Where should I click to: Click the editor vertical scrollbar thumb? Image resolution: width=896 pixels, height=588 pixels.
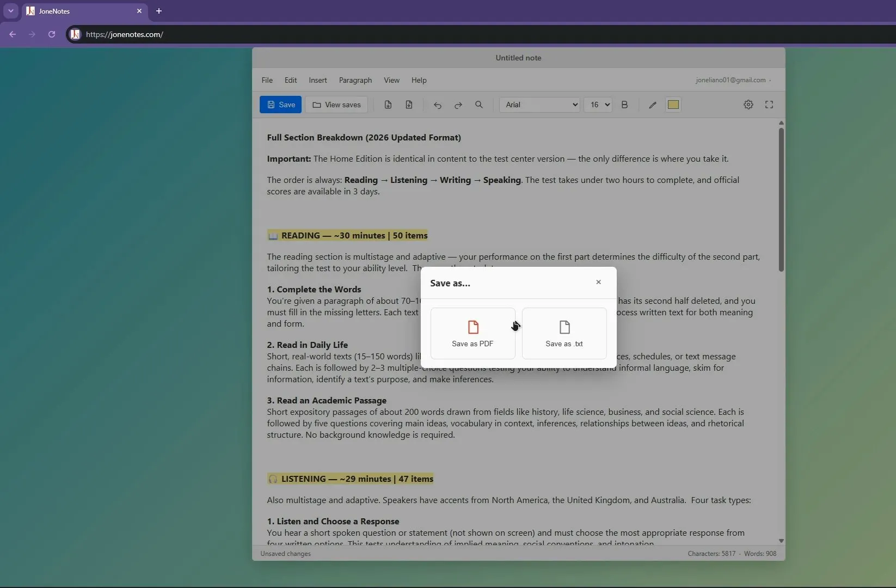tap(781, 199)
